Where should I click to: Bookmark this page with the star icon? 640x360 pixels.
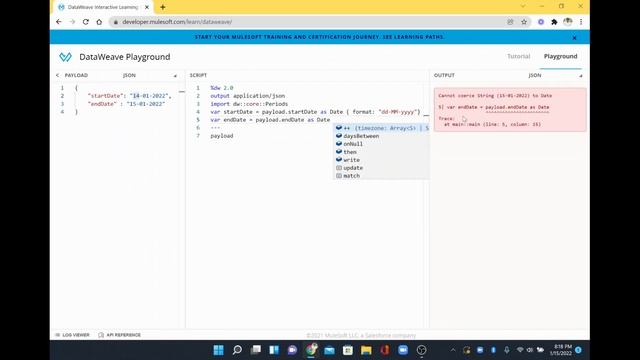(524, 22)
